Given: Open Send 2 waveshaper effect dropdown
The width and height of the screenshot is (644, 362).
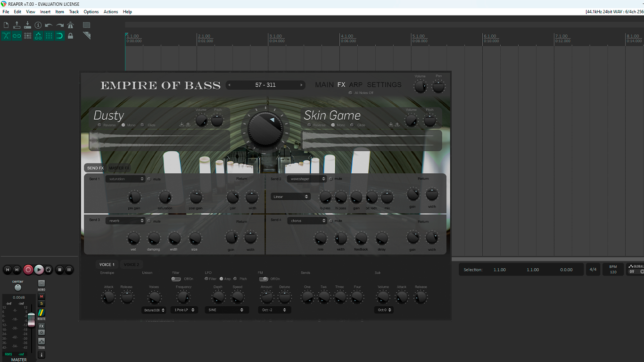Looking at the screenshot, I should [307, 179].
